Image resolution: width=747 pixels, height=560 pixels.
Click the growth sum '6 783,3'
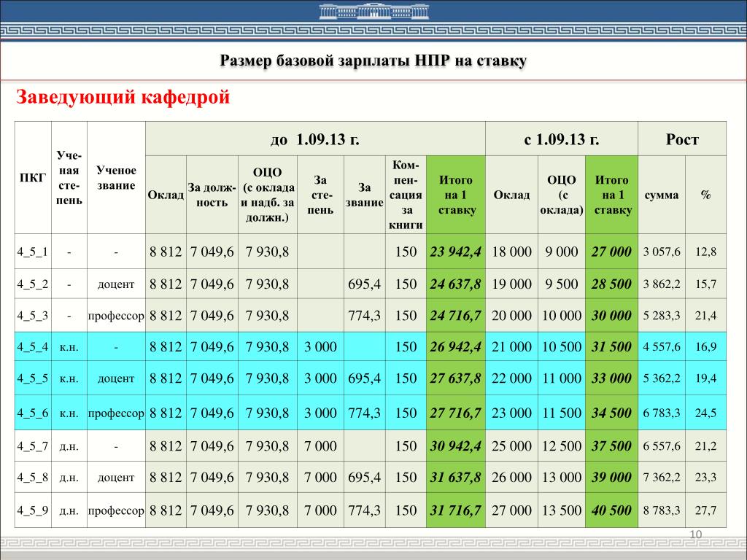661,413
